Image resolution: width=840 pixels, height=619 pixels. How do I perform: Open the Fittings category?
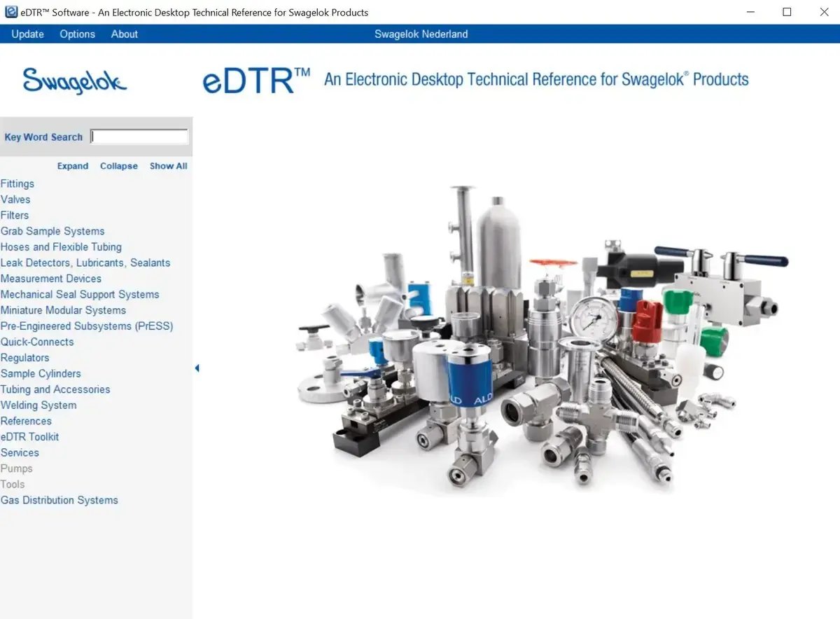click(x=17, y=183)
